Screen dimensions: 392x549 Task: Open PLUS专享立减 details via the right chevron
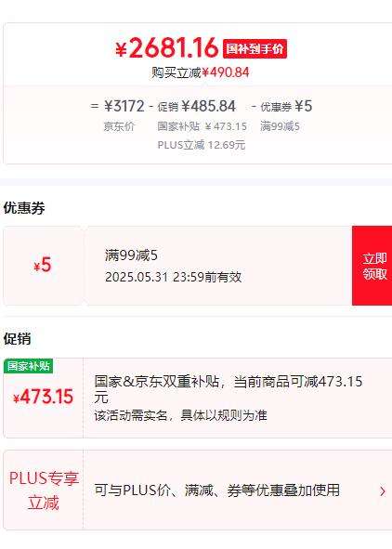383,491
